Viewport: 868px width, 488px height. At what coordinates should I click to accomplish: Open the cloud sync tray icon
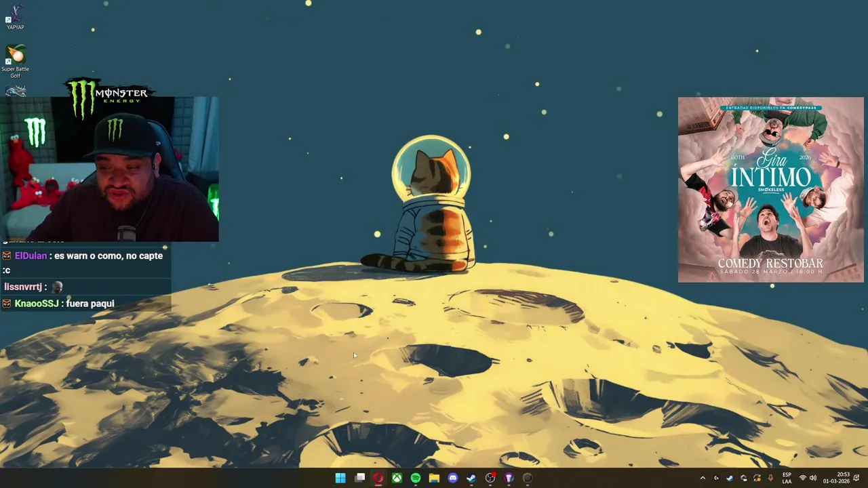[744, 478]
